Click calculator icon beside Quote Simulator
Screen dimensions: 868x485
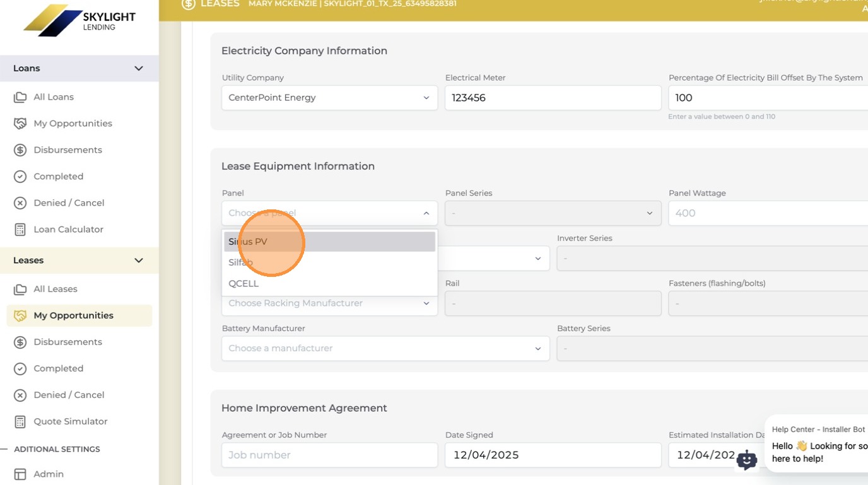pyautogui.click(x=20, y=421)
